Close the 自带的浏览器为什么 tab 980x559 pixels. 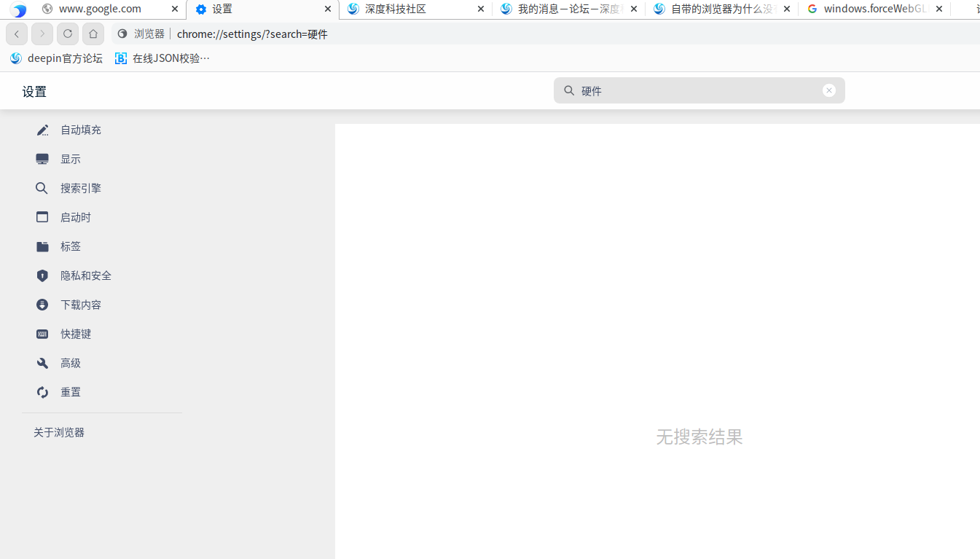[786, 9]
